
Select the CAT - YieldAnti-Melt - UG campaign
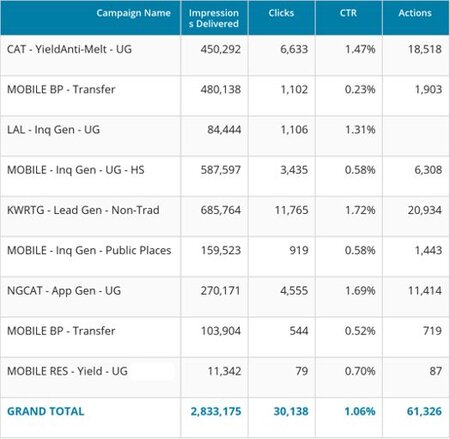[x=69, y=49]
